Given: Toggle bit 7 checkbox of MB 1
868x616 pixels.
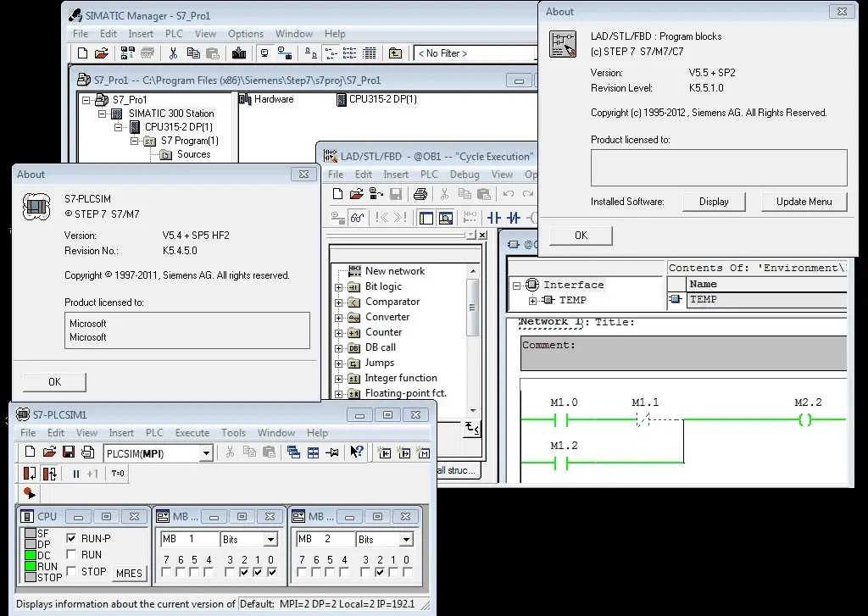Looking at the screenshot, I should (166, 572).
